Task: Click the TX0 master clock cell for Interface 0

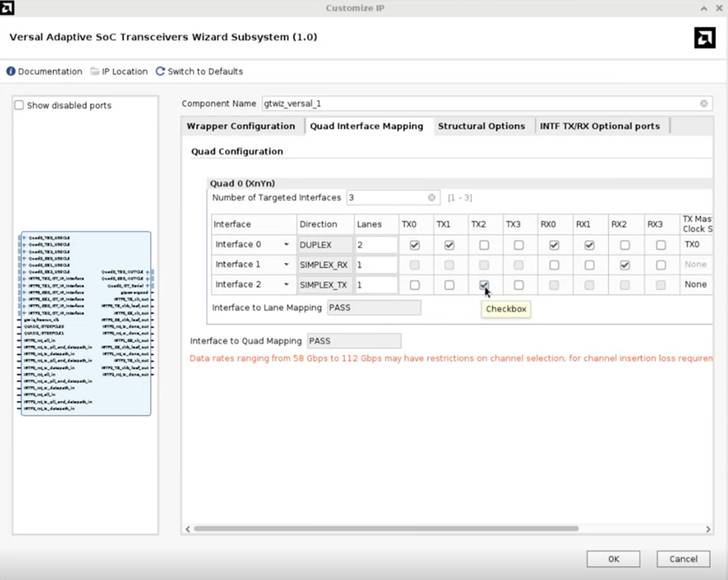Action: point(696,245)
